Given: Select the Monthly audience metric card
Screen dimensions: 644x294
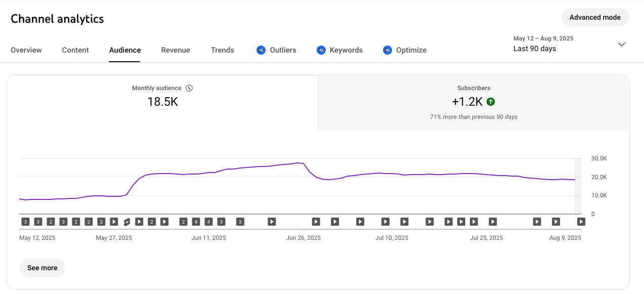Looking at the screenshot, I should click(162, 103).
